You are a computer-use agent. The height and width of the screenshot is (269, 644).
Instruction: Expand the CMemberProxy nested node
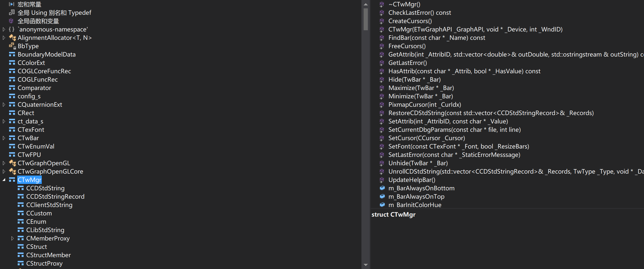coord(12,238)
